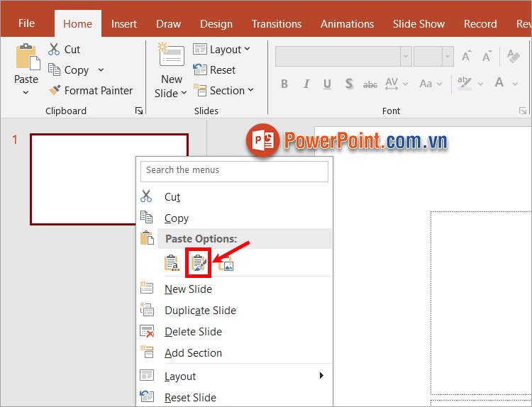Switch to the Draw tab
The height and width of the screenshot is (407, 532).
click(x=168, y=23)
